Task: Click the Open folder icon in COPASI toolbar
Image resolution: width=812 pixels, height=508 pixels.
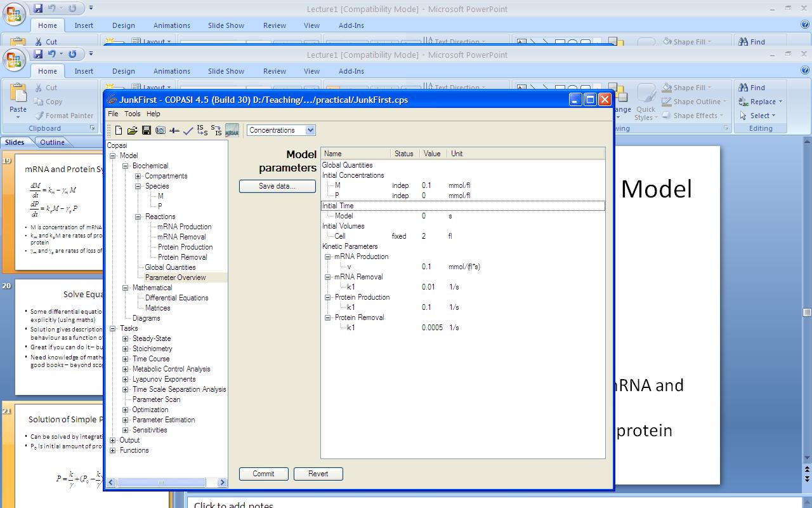Action: [132, 130]
